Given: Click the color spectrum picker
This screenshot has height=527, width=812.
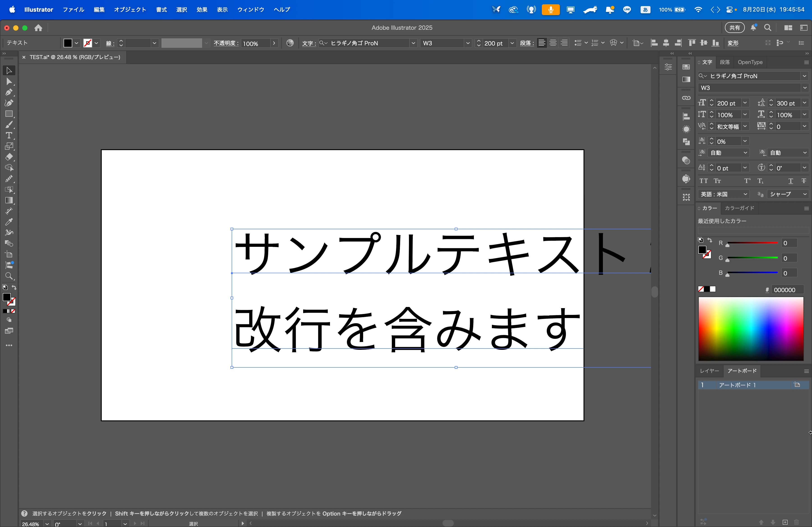Looking at the screenshot, I should tap(751, 329).
